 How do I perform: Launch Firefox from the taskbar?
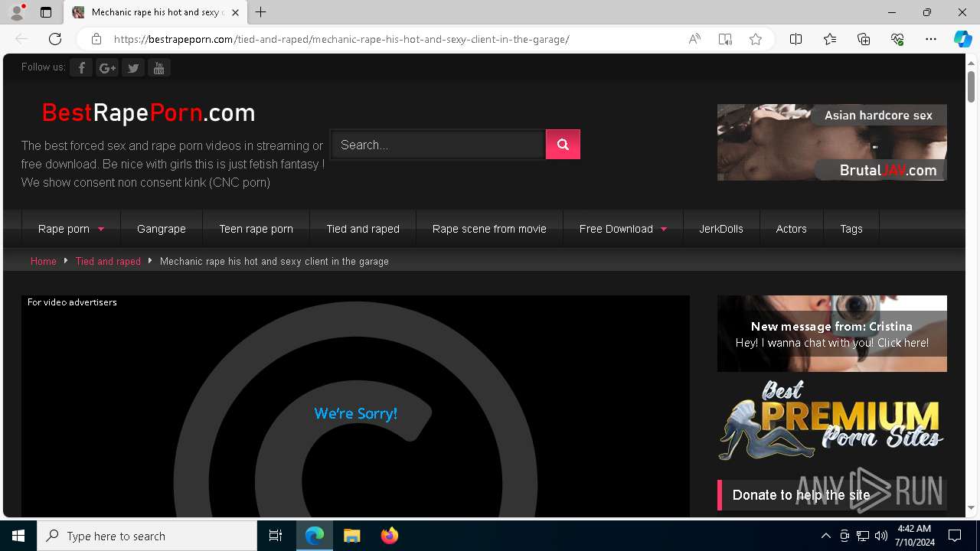pos(390,536)
